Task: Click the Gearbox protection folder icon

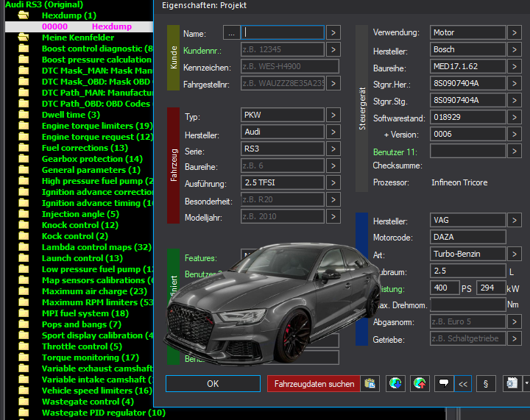Action: pyautogui.click(x=24, y=159)
